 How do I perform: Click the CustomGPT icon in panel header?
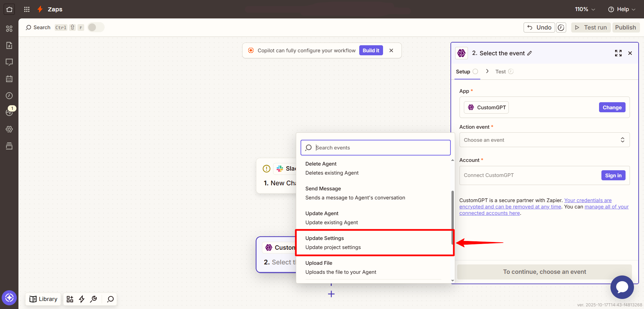pyautogui.click(x=462, y=53)
